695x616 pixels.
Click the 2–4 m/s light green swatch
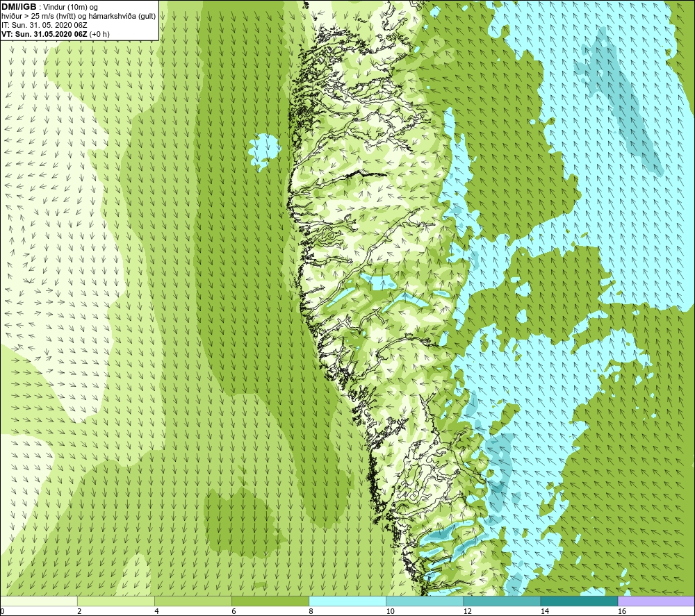[115, 601]
